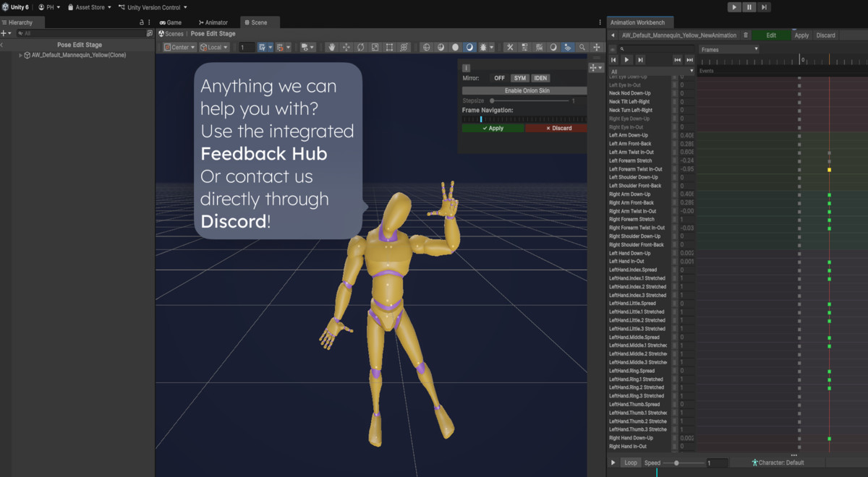Jump to first frame in Animation Workbench

click(x=613, y=60)
